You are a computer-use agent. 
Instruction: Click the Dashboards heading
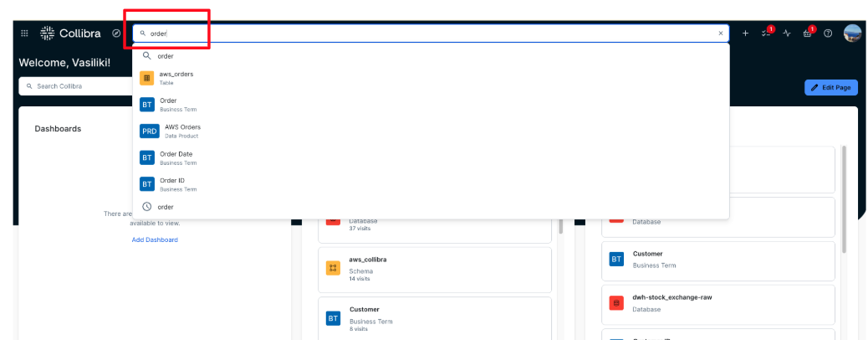(59, 129)
